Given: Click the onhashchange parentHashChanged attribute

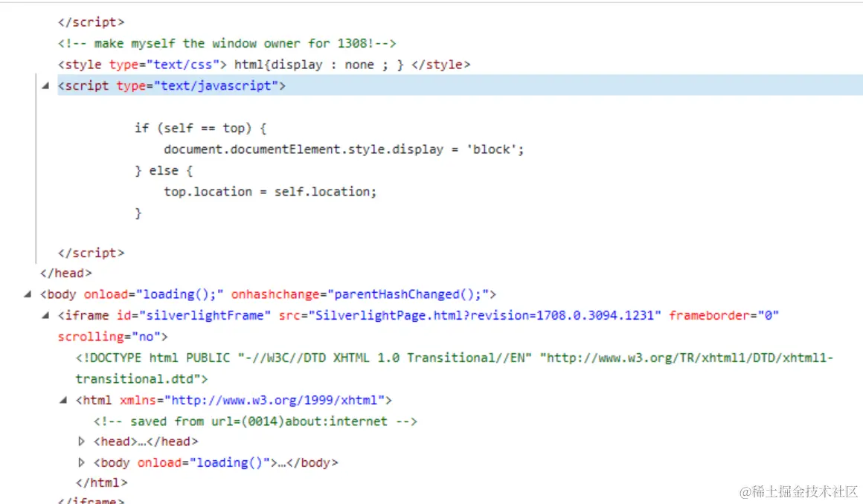Looking at the screenshot, I should pyautogui.click(x=360, y=294).
